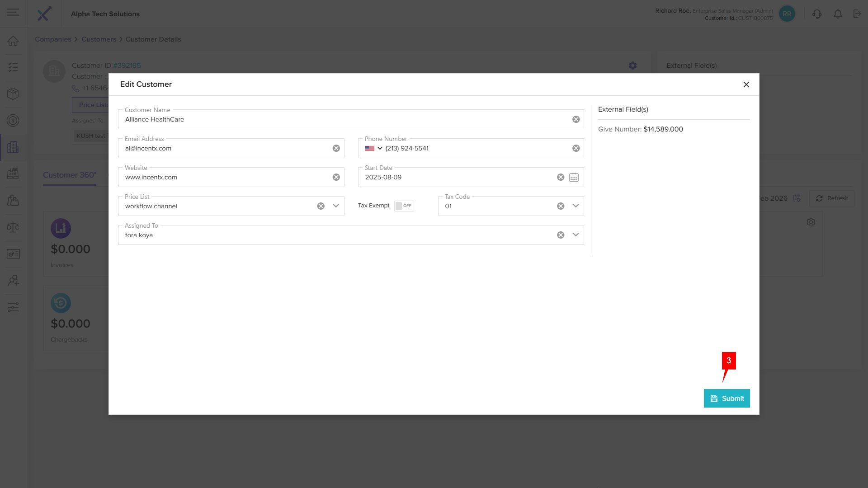Clear the Email Address field

tap(336, 148)
